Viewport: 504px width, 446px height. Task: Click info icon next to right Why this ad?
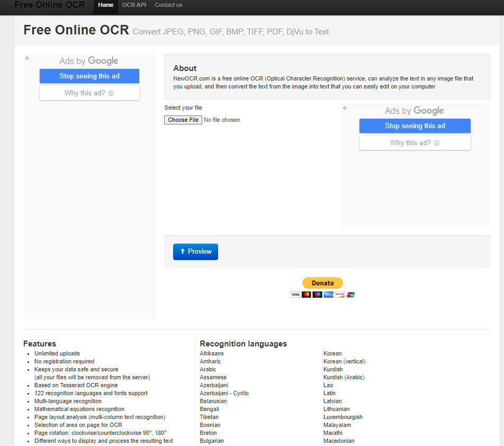point(436,143)
